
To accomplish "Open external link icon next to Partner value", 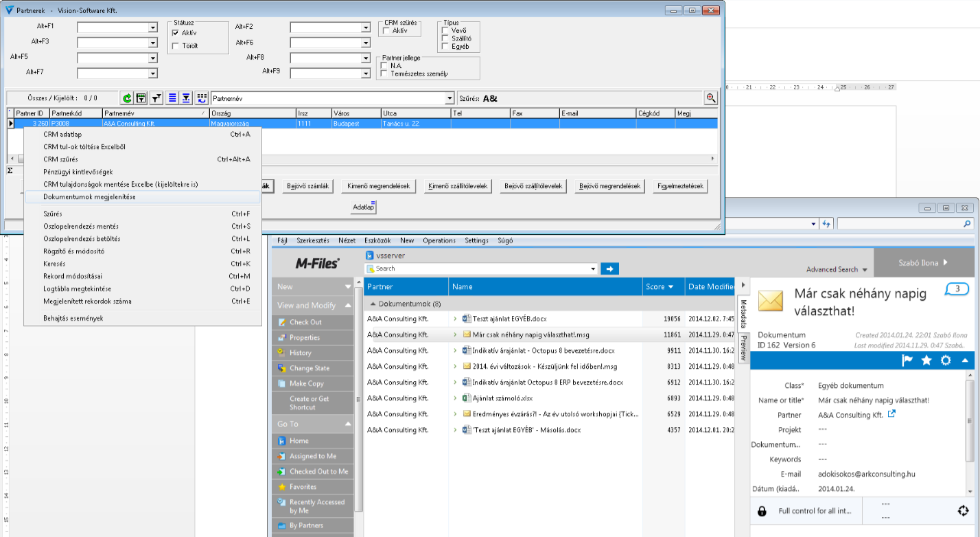I will pyautogui.click(x=891, y=414).
